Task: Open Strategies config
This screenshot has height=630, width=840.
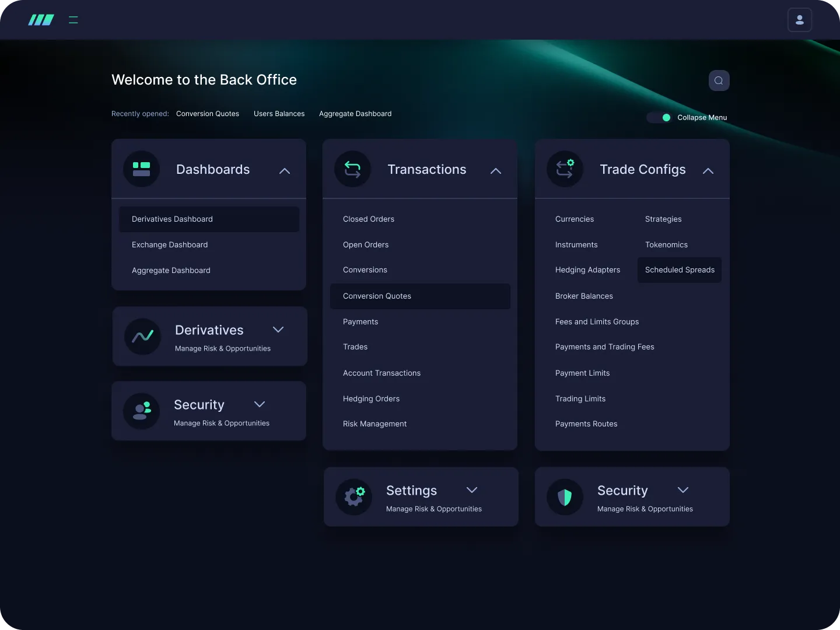Action: (x=663, y=219)
